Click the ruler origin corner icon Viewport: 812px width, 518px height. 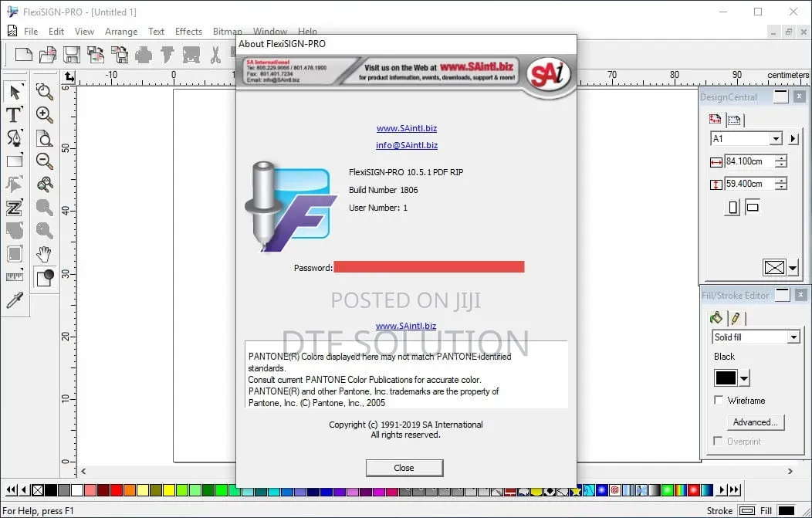pos(69,78)
